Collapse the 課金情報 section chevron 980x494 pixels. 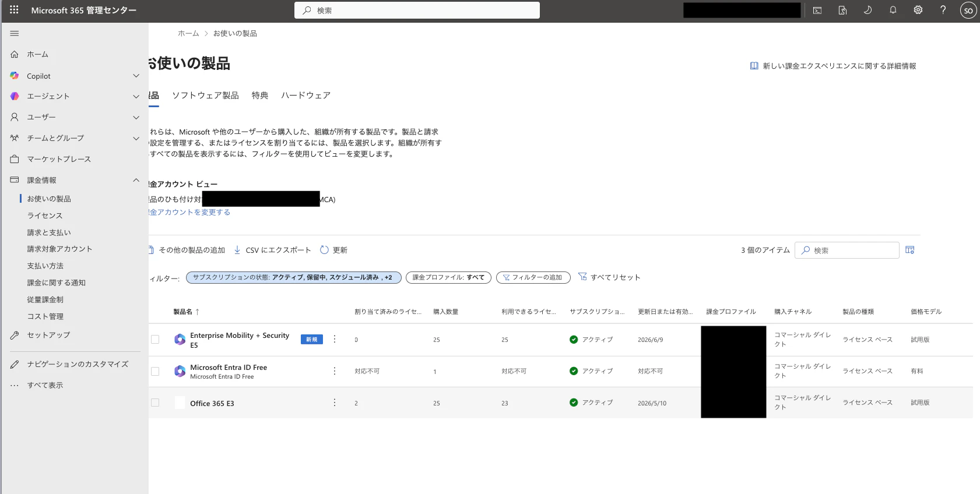point(136,180)
